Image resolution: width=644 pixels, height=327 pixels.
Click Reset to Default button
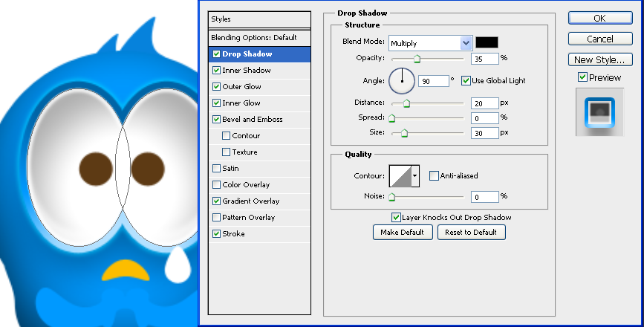tap(471, 232)
